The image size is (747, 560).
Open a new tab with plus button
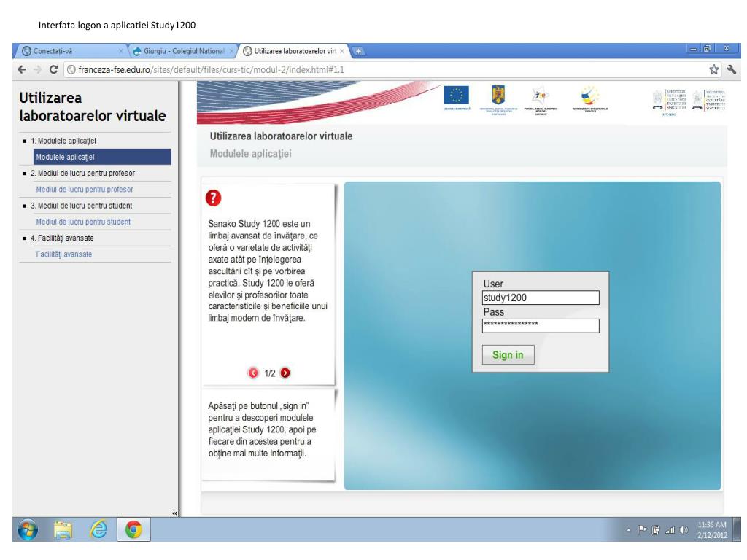(x=358, y=51)
